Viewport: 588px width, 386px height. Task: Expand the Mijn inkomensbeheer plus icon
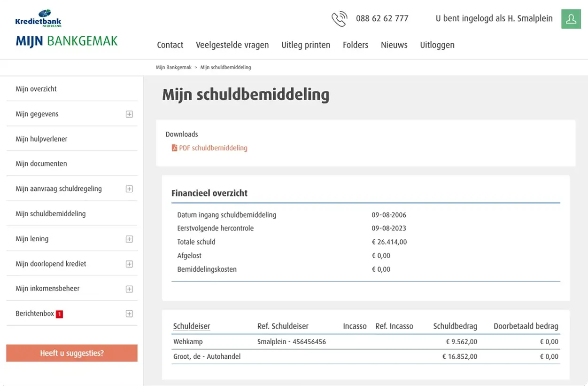coord(129,289)
